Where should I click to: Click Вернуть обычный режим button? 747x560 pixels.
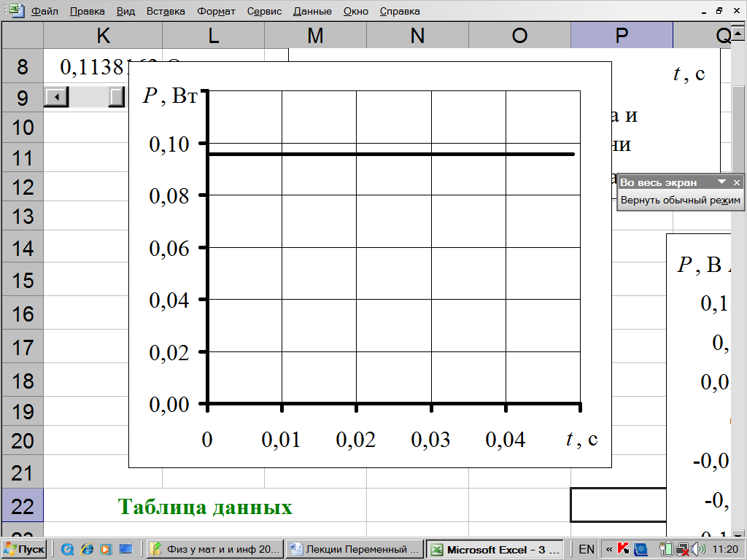pos(681,200)
